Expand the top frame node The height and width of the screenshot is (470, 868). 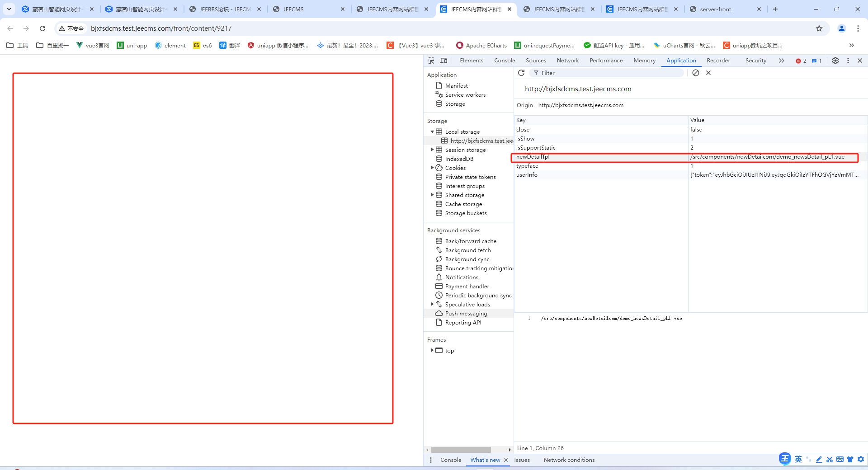[432, 350]
